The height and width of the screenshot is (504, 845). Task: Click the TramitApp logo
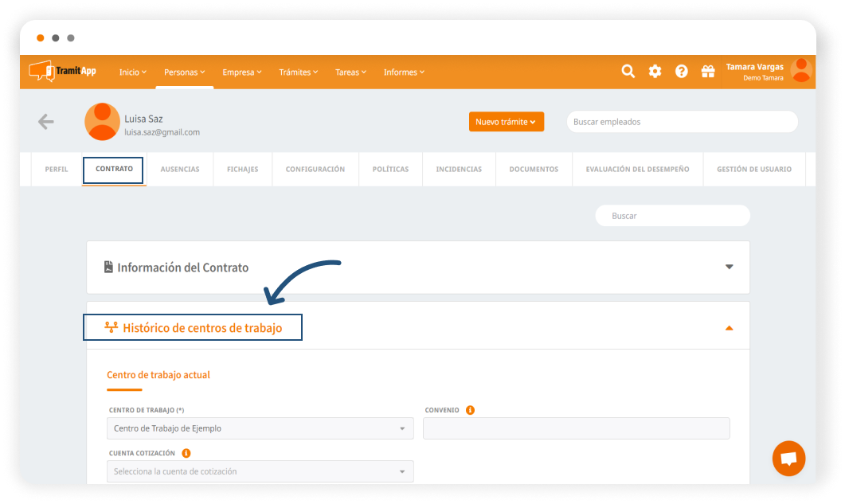(63, 71)
